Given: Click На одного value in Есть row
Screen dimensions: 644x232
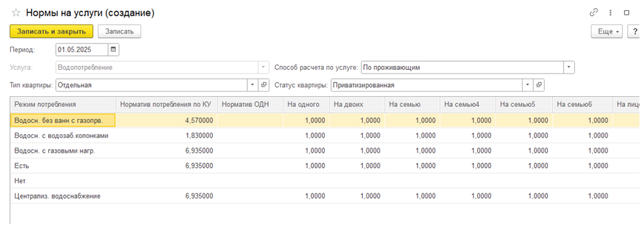Looking at the screenshot, I should [306, 166].
